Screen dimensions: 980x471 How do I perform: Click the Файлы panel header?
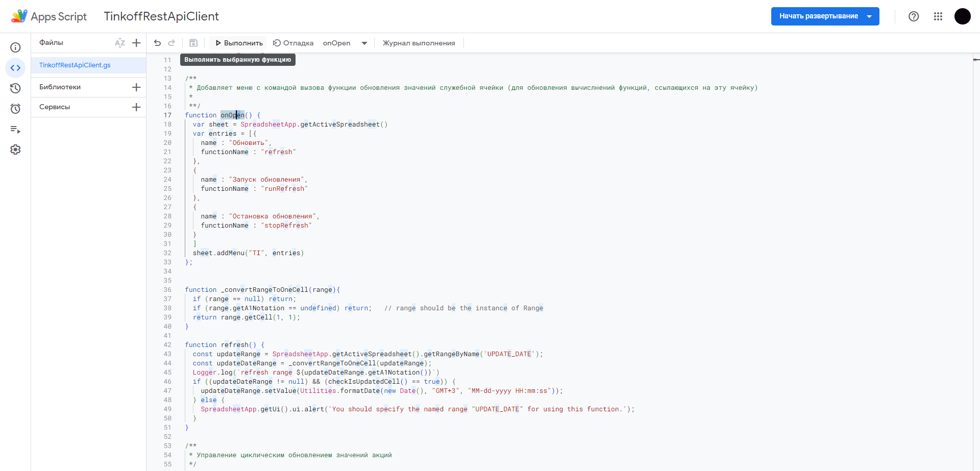[x=51, y=43]
